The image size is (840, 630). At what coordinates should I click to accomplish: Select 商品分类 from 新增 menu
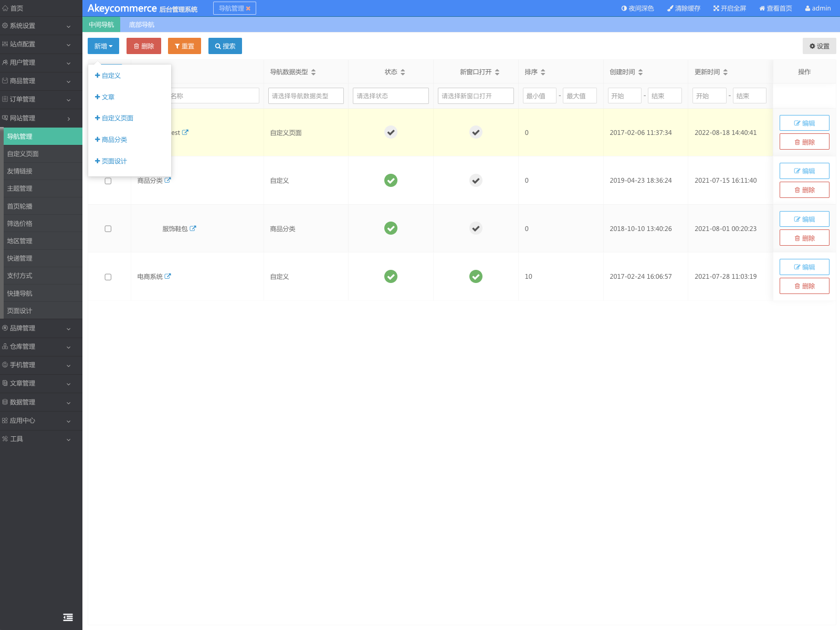130,140
